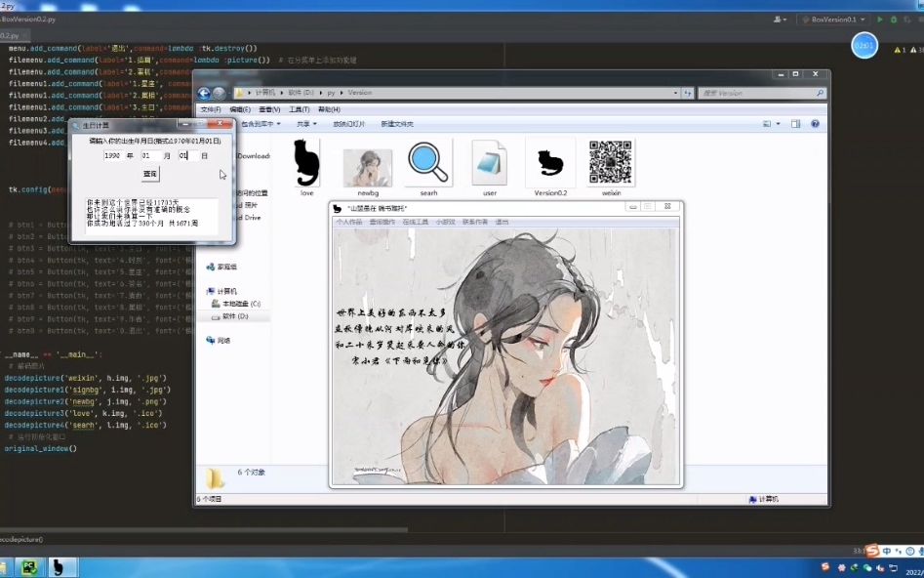This screenshot has width=924, height=578.
Task: Open the newbg image thumbnail
Action: pyautogui.click(x=367, y=161)
